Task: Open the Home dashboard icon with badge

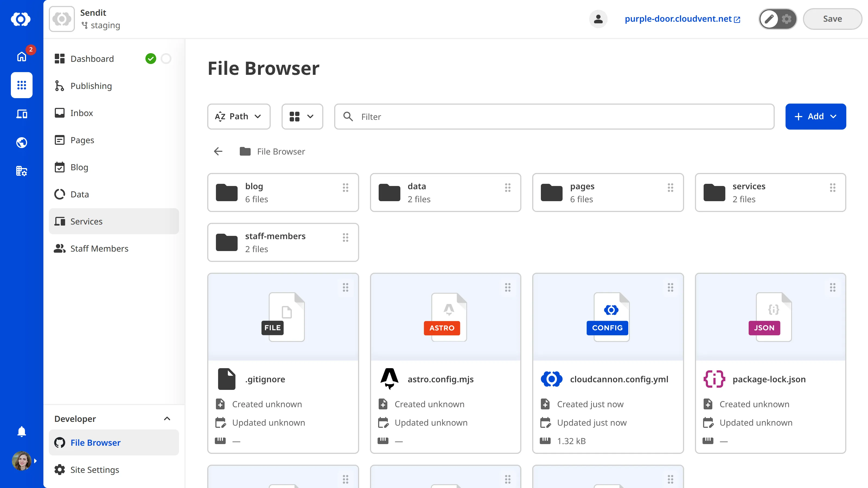Action: (22, 57)
